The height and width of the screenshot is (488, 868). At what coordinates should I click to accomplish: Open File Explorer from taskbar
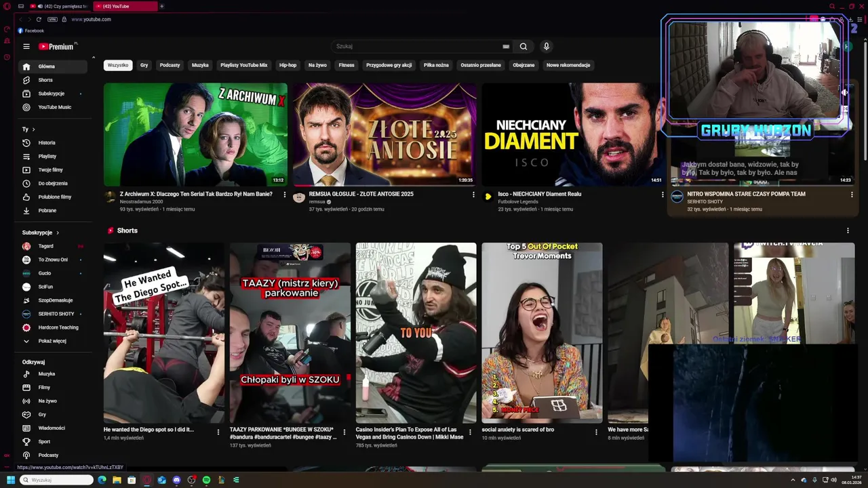[x=117, y=480]
